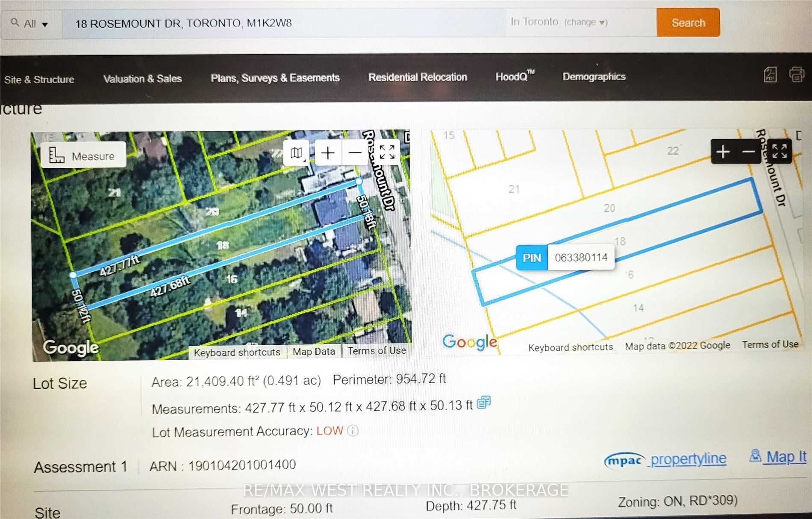Zoom in on the parcel line map
Screen dimensions: 812x519
point(723,152)
